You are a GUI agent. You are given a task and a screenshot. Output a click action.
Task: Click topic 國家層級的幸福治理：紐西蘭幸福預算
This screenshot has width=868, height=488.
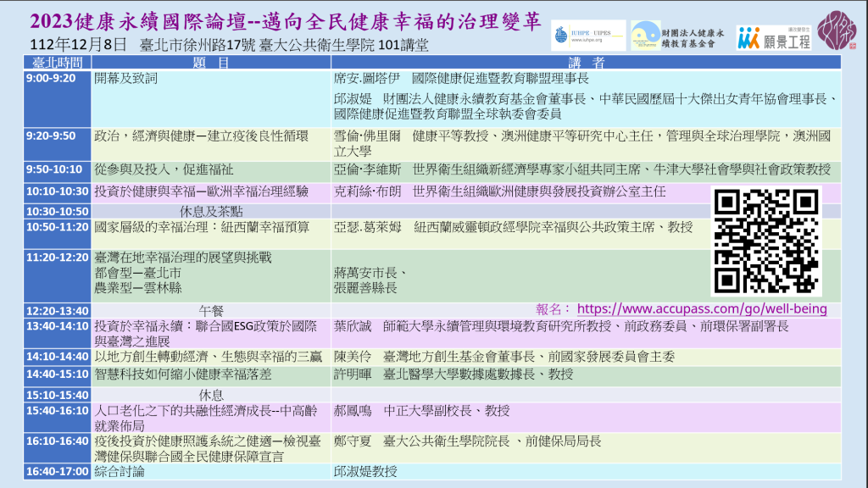(x=202, y=227)
